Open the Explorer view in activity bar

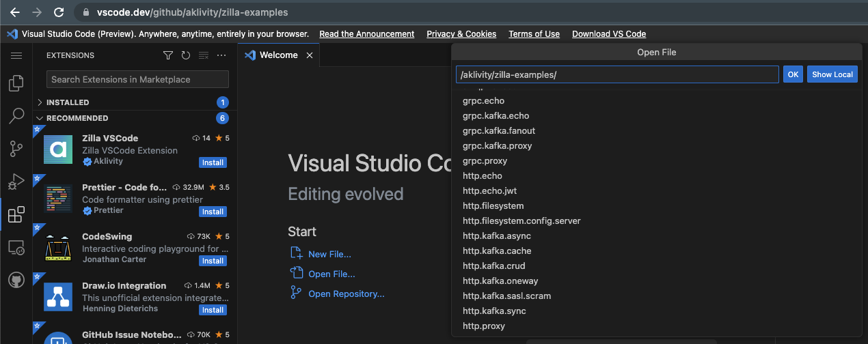coord(16,84)
